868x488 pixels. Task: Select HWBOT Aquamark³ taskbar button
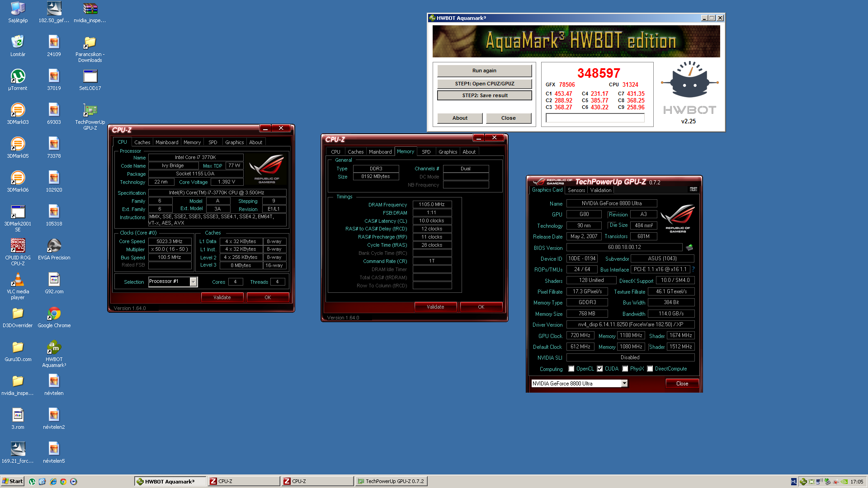(170, 481)
